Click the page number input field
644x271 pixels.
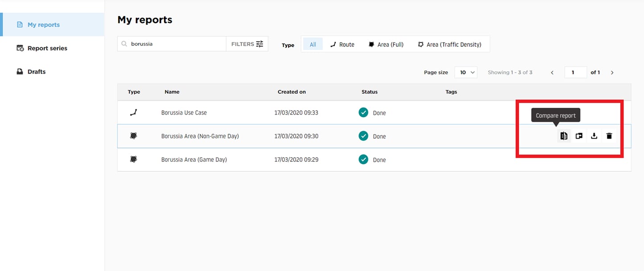pyautogui.click(x=575, y=72)
